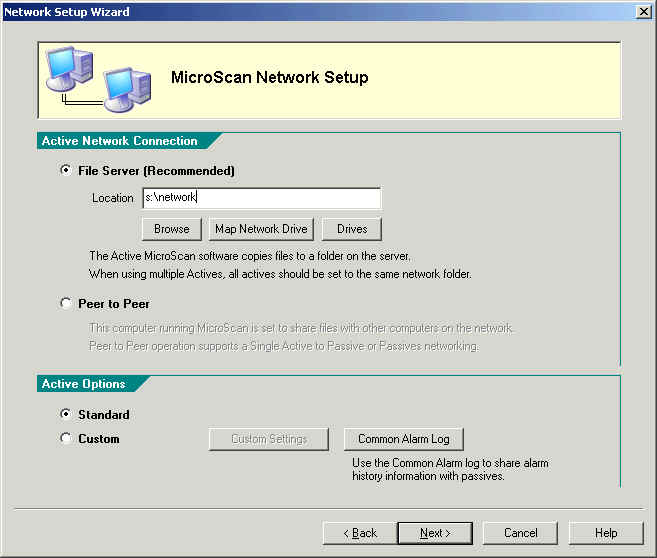This screenshot has width=657, height=558.
Task: Open wizard Help
Action: tap(606, 533)
